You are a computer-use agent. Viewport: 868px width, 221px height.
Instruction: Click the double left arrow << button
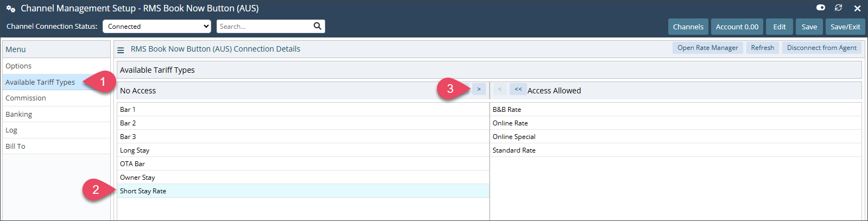pyautogui.click(x=518, y=89)
